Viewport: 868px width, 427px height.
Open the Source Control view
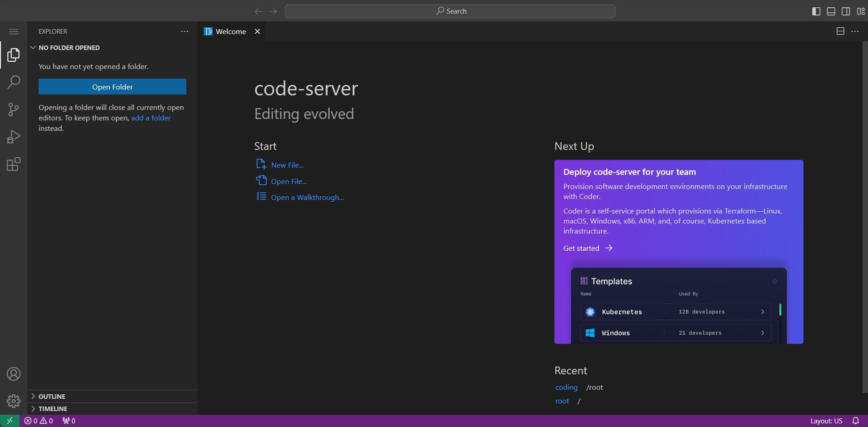pyautogui.click(x=14, y=109)
